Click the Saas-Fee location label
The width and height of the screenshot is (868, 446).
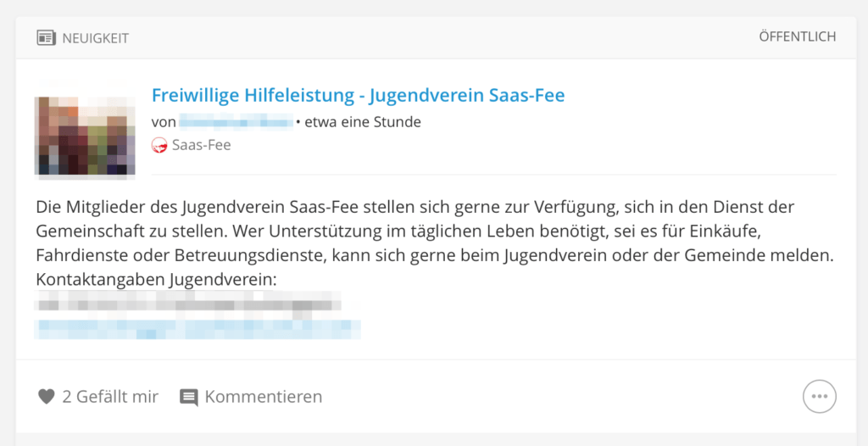202,145
